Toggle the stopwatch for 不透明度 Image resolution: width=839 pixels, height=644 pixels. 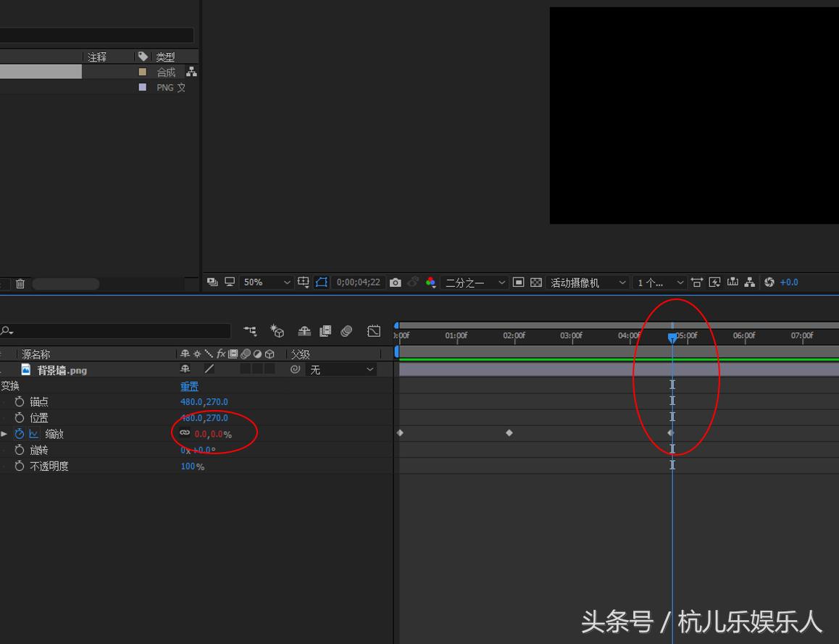pyautogui.click(x=20, y=467)
